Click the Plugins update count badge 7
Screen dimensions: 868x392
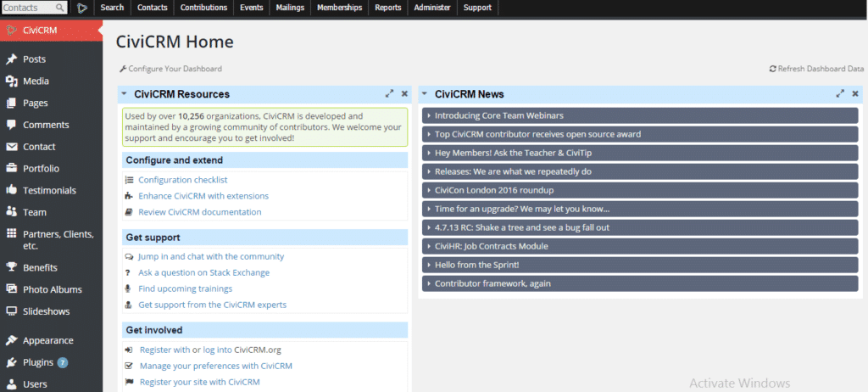coord(63,362)
